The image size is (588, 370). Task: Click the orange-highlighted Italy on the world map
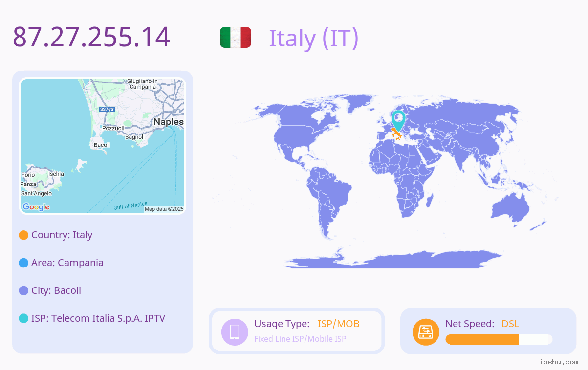pos(395,133)
